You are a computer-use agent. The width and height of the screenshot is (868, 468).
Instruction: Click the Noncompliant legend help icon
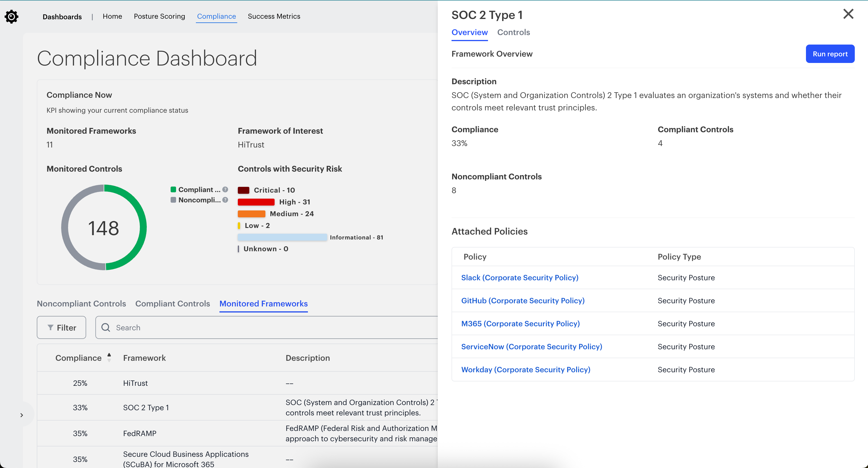pos(225,200)
